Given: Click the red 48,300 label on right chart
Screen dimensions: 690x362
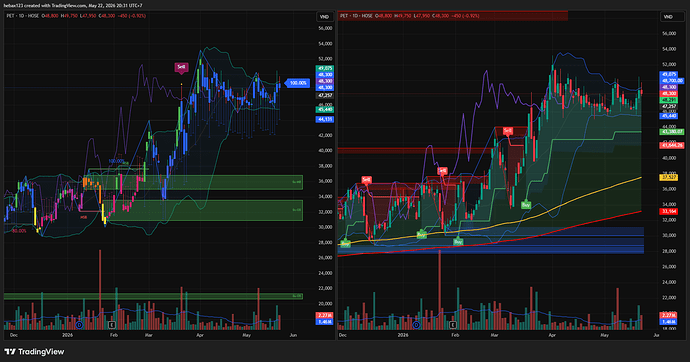Looking at the screenshot, I should [x=669, y=94].
